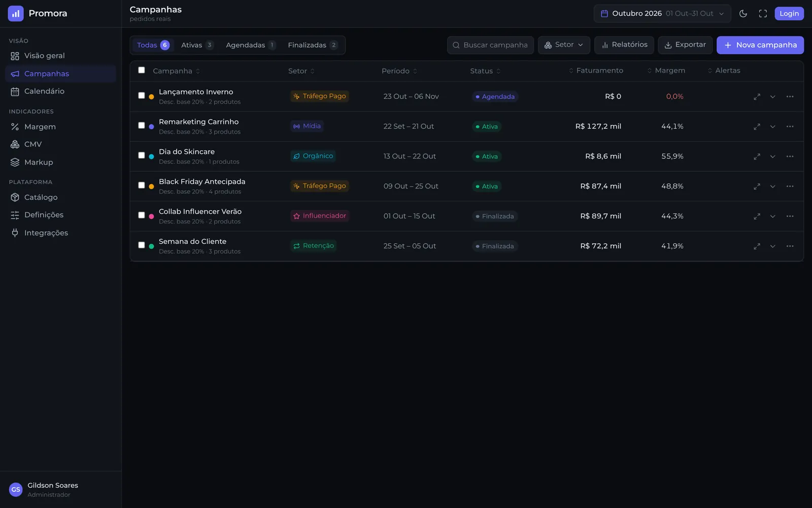The width and height of the screenshot is (812, 508).
Task: Toggle dark mode moon icon
Action: (743, 14)
